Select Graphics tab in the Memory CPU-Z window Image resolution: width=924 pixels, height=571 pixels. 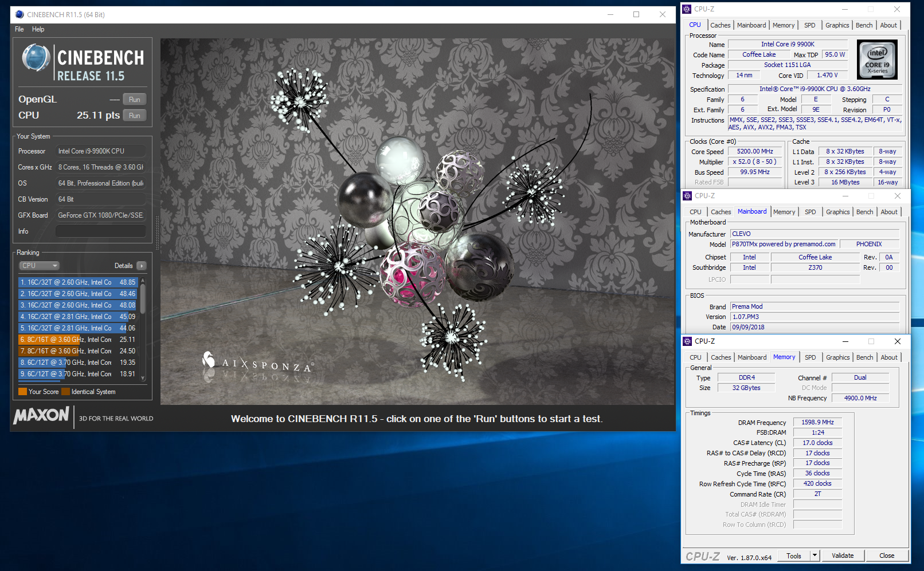click(838, 357)
